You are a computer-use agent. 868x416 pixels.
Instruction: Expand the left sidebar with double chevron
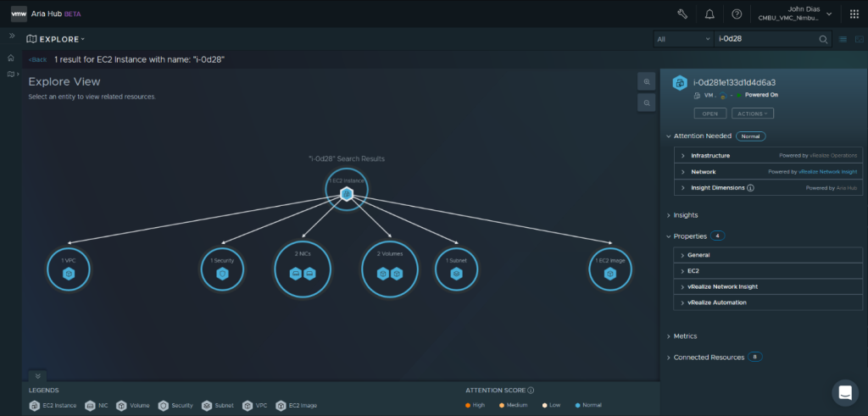tap(12, 36)
